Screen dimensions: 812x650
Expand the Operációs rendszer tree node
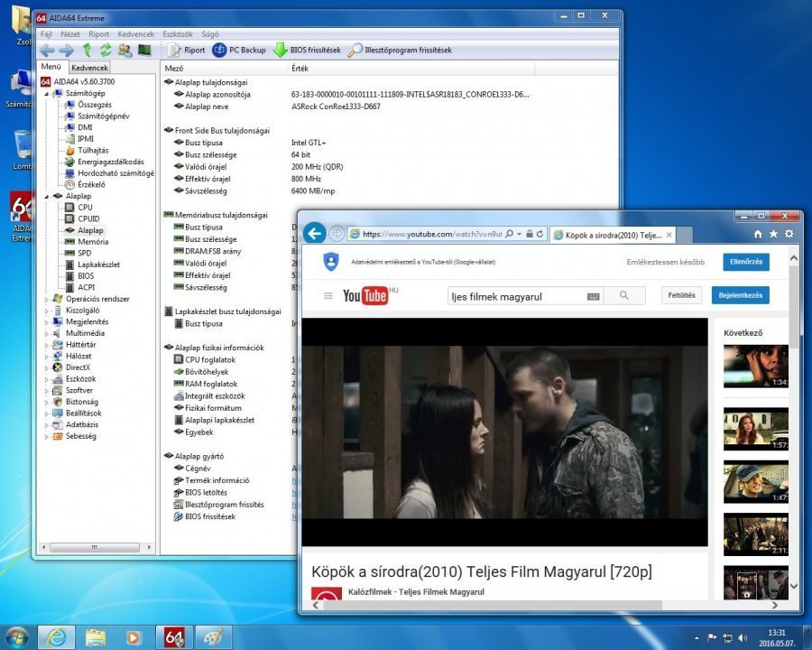pos(47,300)
